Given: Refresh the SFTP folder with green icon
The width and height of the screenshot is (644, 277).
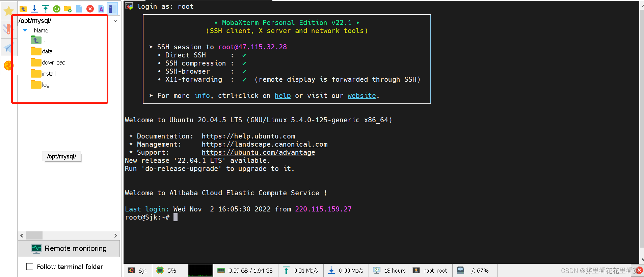Looking at the screenshot, I should tap(57, 9).
